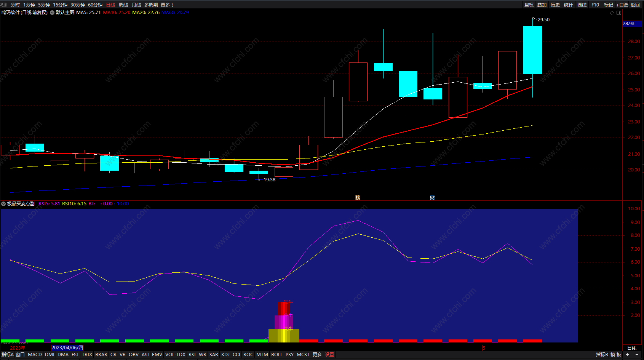This screenshot has width=644, height=360.
Task: Click the 标记 mark button
Action: click(609, 5)
